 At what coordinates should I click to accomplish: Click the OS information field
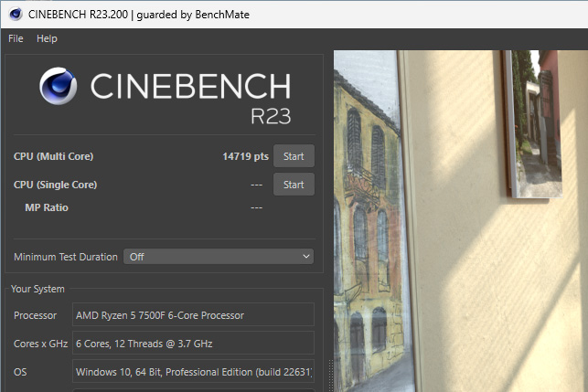pos(193,372)
